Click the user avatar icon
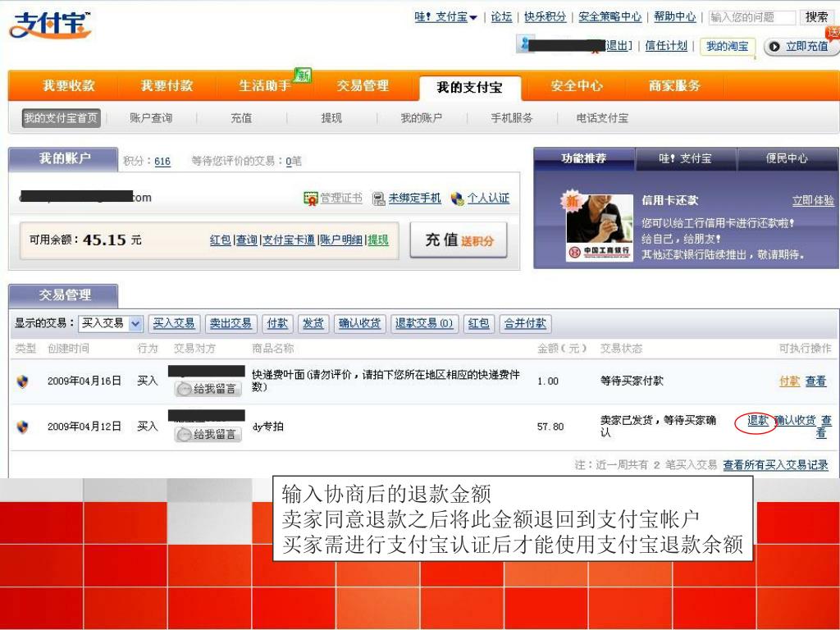840x630 pixels. click(525, 43)
